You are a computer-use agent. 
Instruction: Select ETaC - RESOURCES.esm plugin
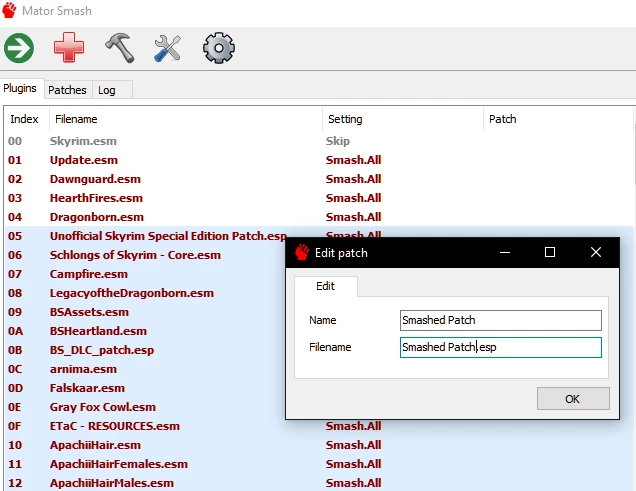(x=115, y=427)
